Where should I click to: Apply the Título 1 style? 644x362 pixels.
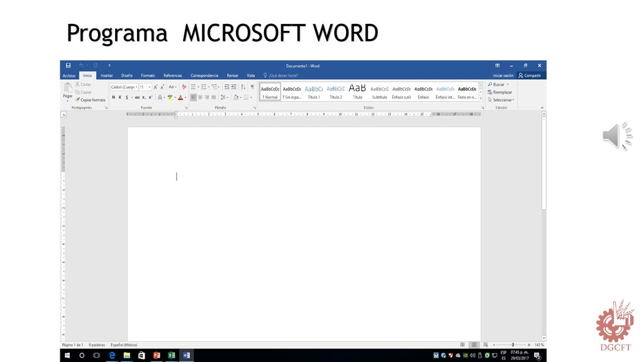314,92
